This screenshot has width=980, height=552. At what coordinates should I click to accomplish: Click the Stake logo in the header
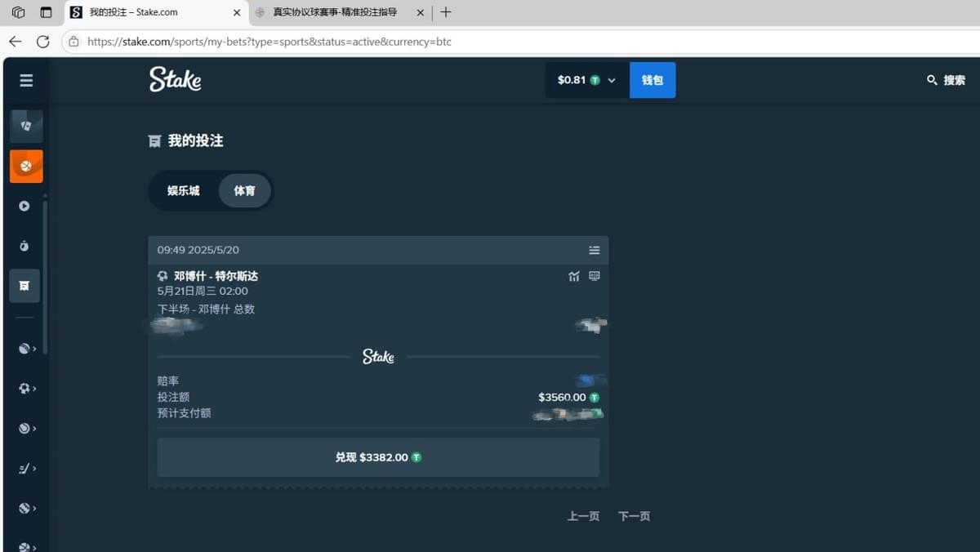pos(175,79)
